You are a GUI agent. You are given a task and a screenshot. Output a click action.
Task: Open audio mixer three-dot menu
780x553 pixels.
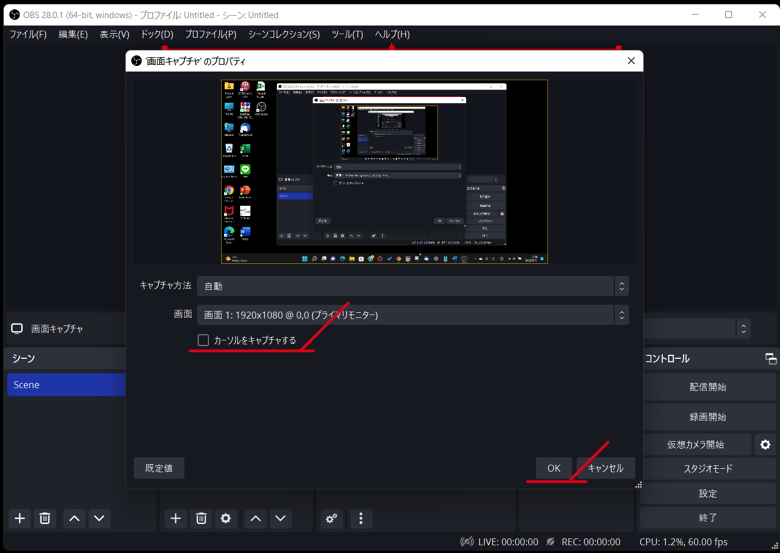pyautogui.click(x=361, y=518)
